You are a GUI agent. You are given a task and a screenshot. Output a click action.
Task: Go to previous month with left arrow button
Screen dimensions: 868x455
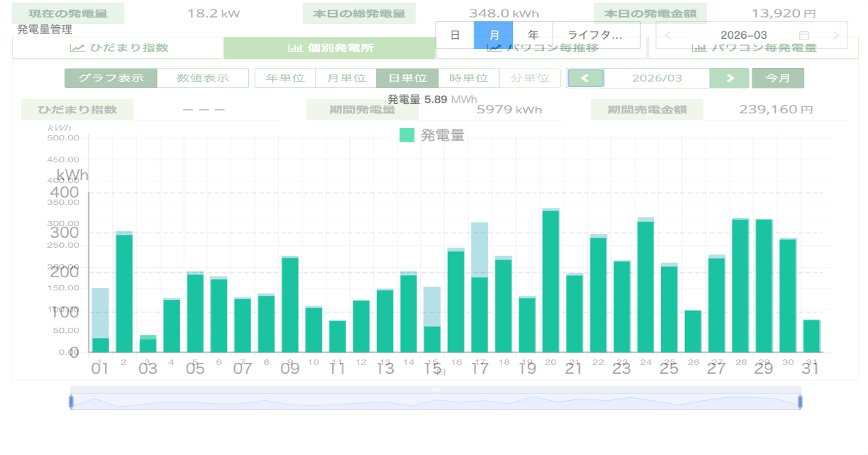click(x=585, y=78)
